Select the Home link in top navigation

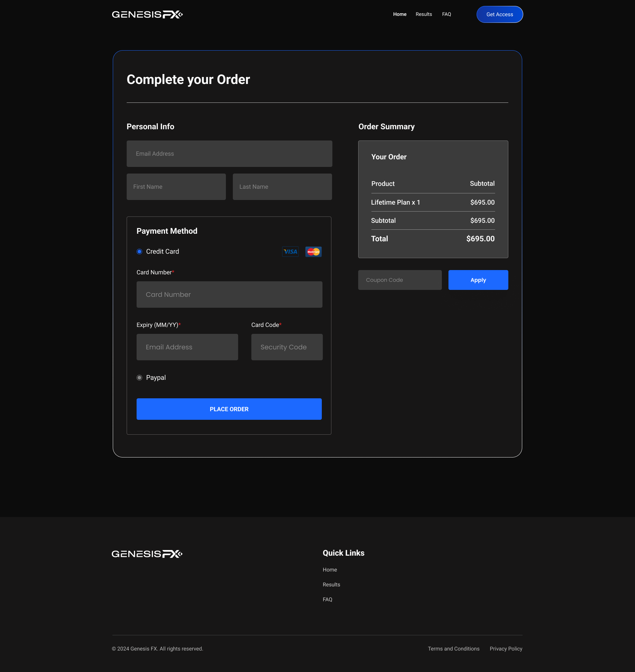pos(400,14)
